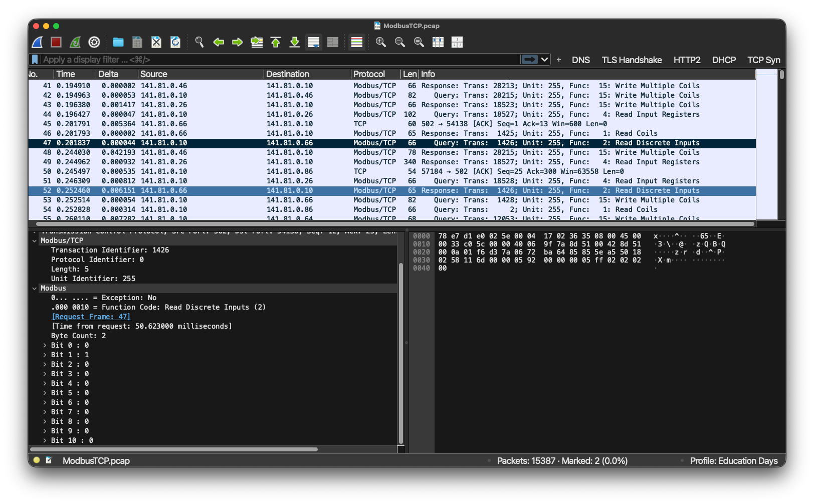The height and width of the screenshot is (504, 814).
Task: Go back in packet history
Action: pyautogui.click(x=219, y=42)
